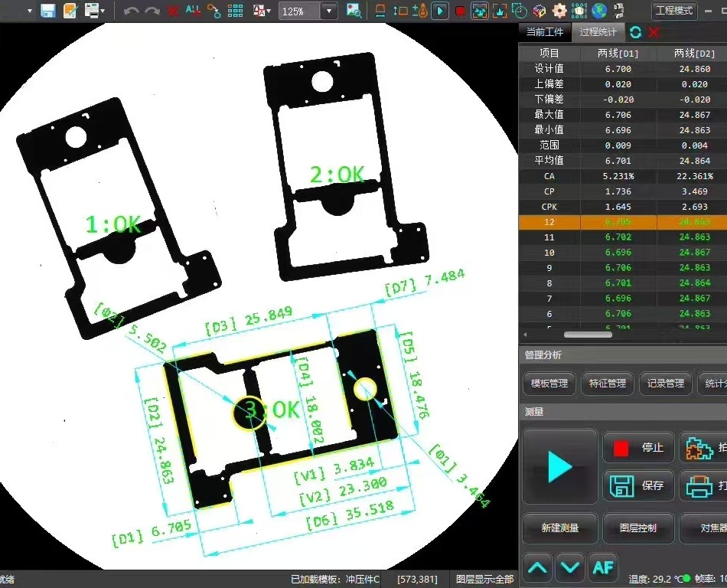This screenshot has height=588, width=727.
Task: Click the [D6] 35.518 dimension label
Action: [x=351, y=514]
